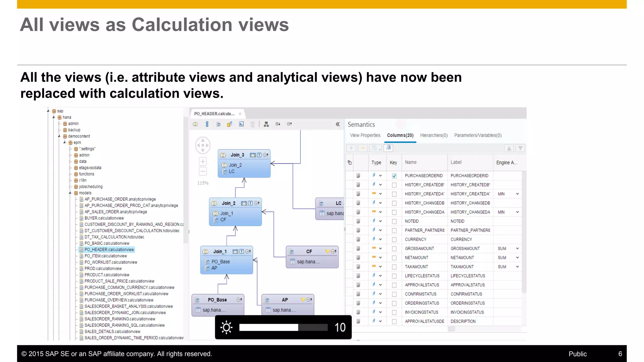Check the Key checkbox for CONFIRMSTATUS

[394, 294]
